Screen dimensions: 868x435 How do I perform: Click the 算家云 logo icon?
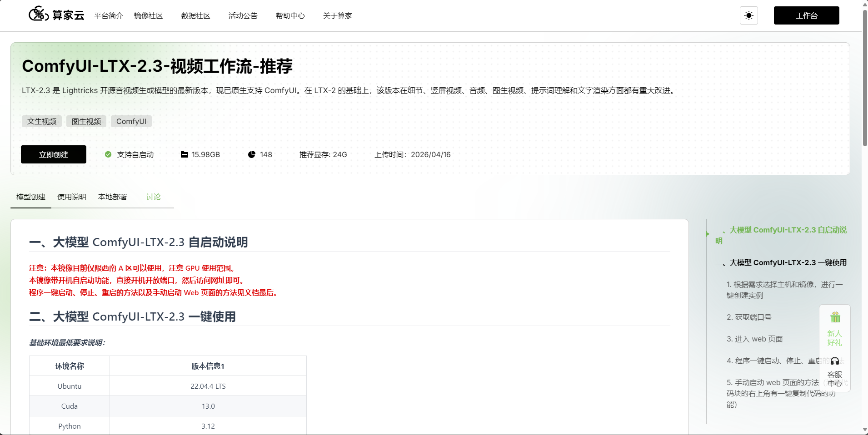click(39, 14)
